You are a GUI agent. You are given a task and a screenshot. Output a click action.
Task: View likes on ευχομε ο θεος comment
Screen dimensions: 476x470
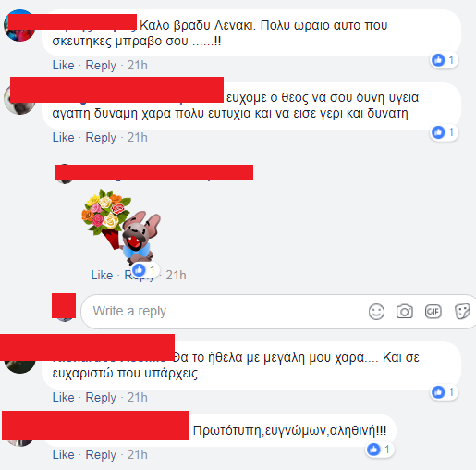[x=444, y=132]
